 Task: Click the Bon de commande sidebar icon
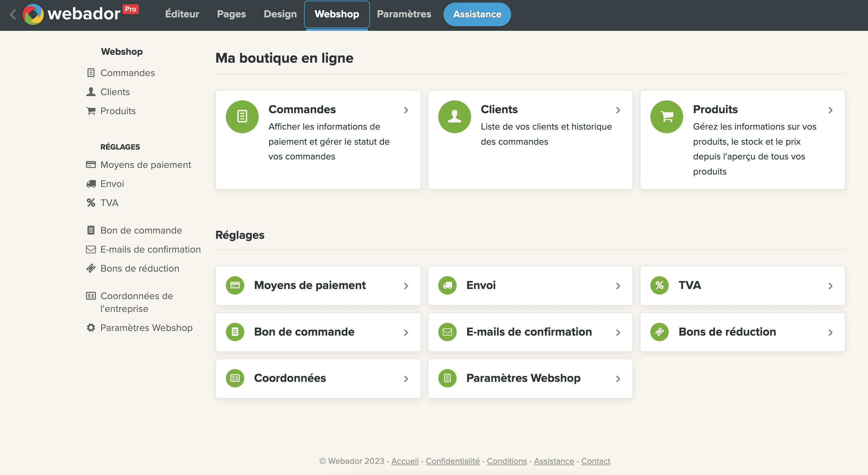(91, 230)
